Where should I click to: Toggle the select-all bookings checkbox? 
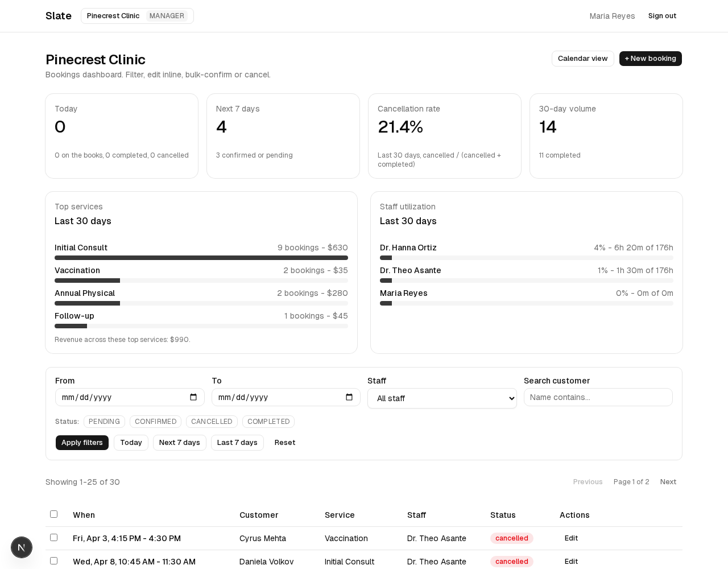53,514
